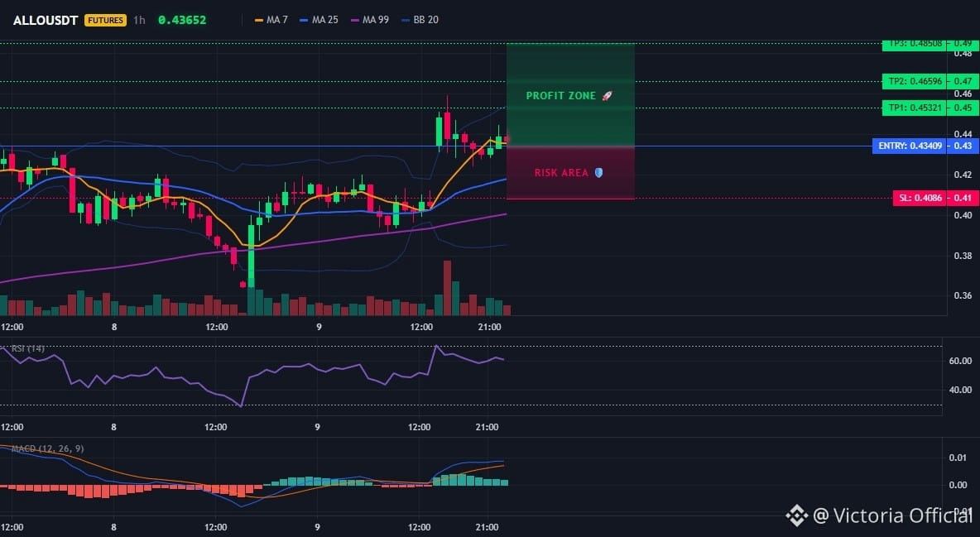Image resolution: width=980 pixels, height=537 pixels.
Task: Click the tallest red volume bar
Action: pos(447,288)
